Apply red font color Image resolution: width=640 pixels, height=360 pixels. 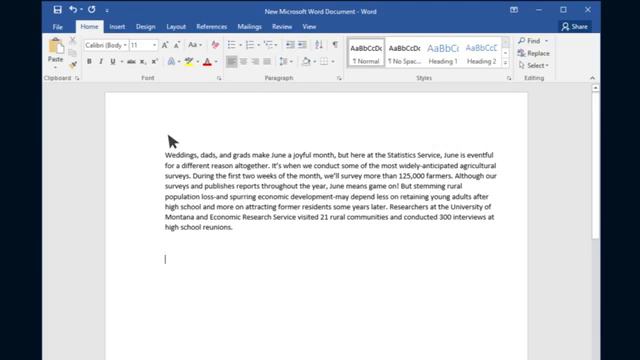click(x=207, y=62)
